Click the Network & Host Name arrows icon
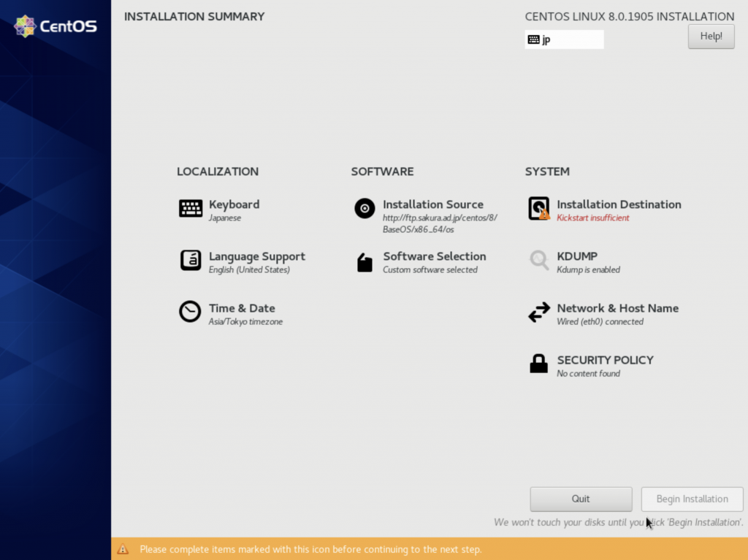The height and width of the screenshot is (560, 748). [539, 312]
